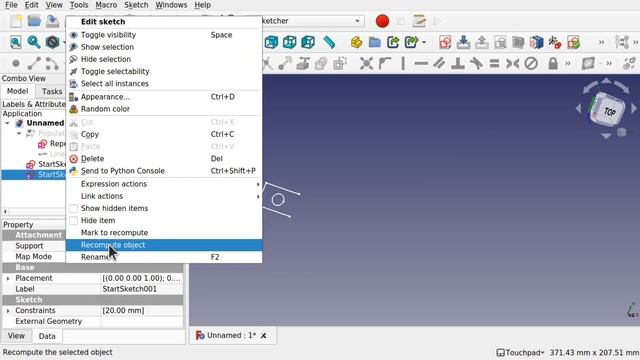Select the Block constraint icon
This screenshot has width=640, height=360.
[531, 64]
